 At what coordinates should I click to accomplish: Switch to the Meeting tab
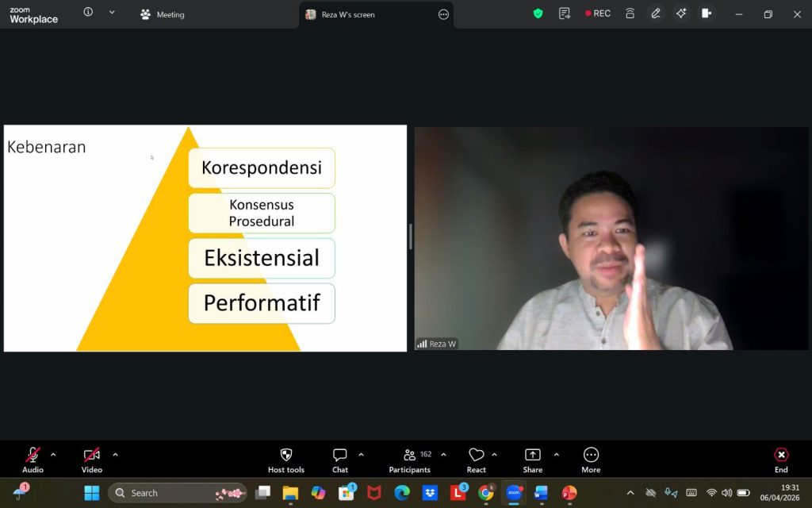[x=163, y=14]
